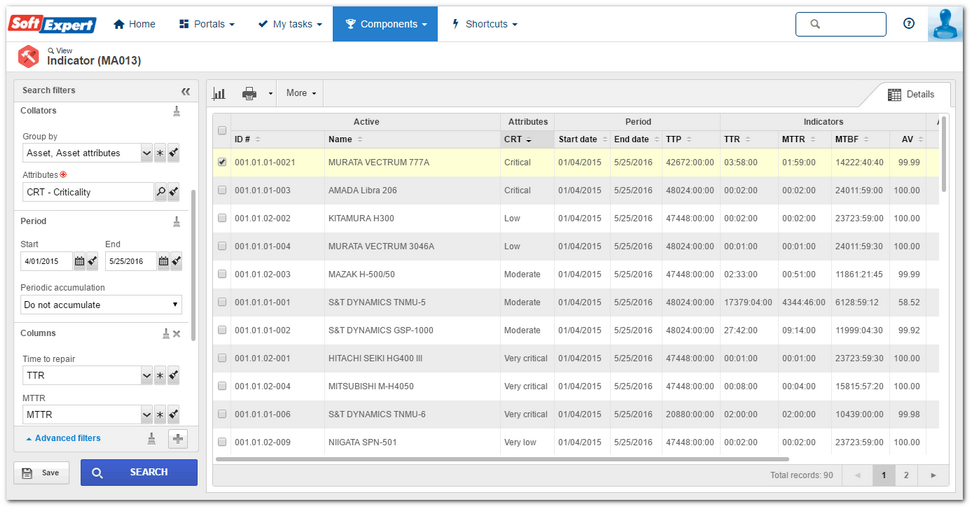
Task: Expand the Advanced filters link
Action: (63, 438)
